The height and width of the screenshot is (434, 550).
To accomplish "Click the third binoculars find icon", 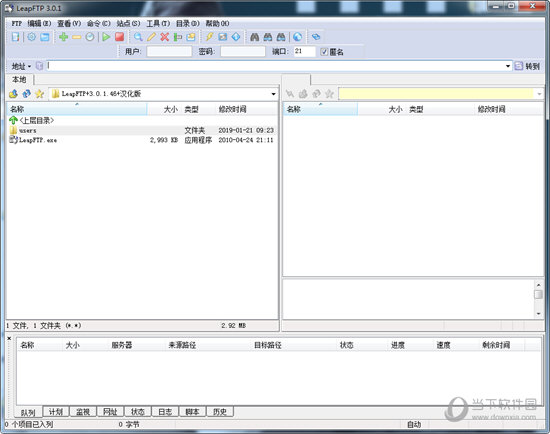I will click(281, 36).
